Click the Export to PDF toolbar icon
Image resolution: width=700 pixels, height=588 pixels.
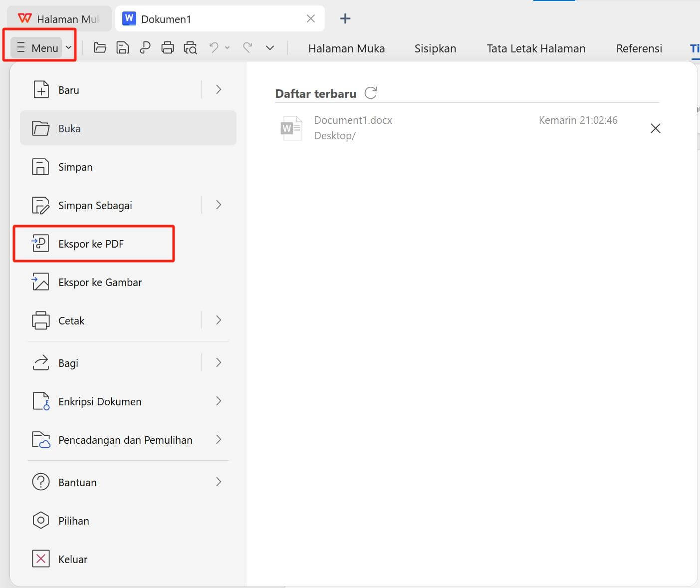click(x=145, y=48)
